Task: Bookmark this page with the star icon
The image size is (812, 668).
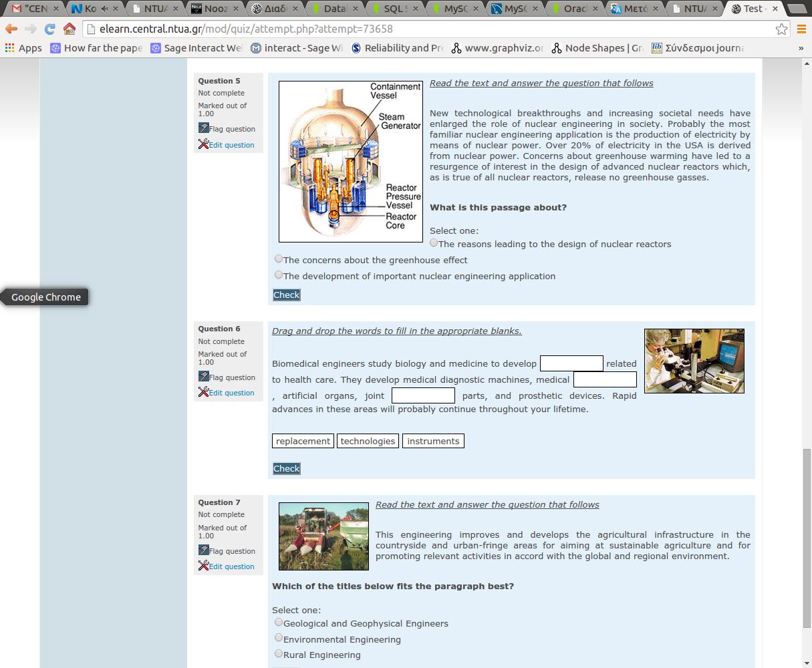Action: 781,29
